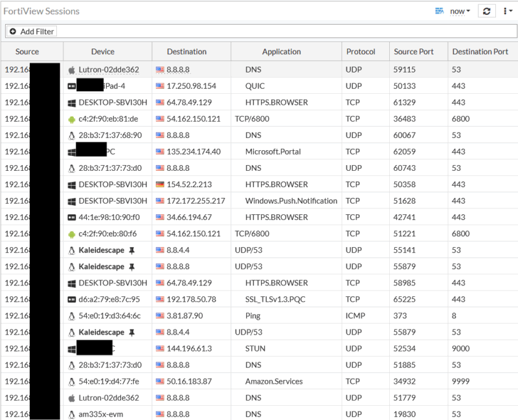This screenshot has height=420, width=518.
Task: Click Linux icon beside 54:e0:19:d4:77:fe
Action: [x=71, y=381]
